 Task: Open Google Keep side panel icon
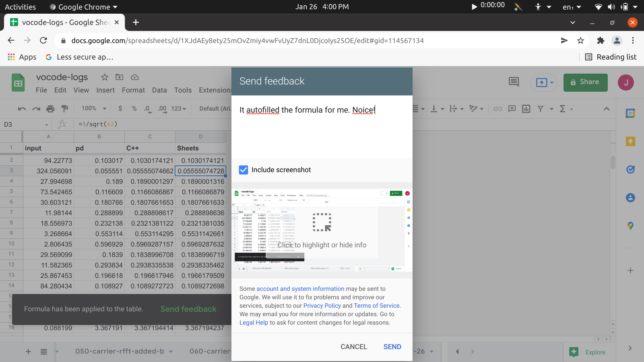tap(631, 141)
